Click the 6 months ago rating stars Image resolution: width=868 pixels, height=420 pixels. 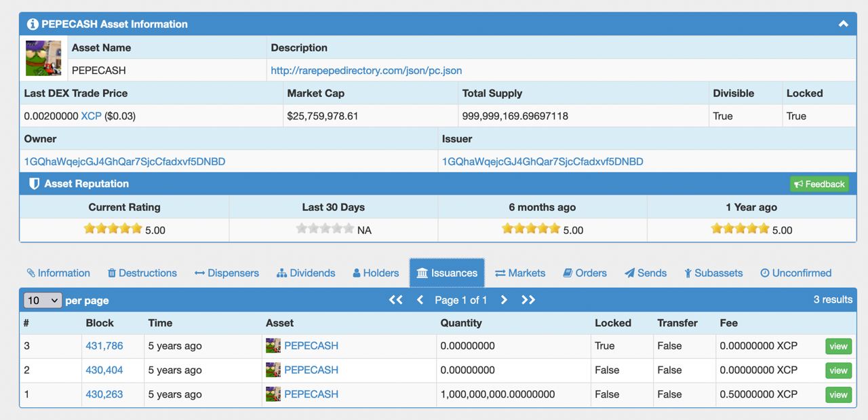(531, 229)
